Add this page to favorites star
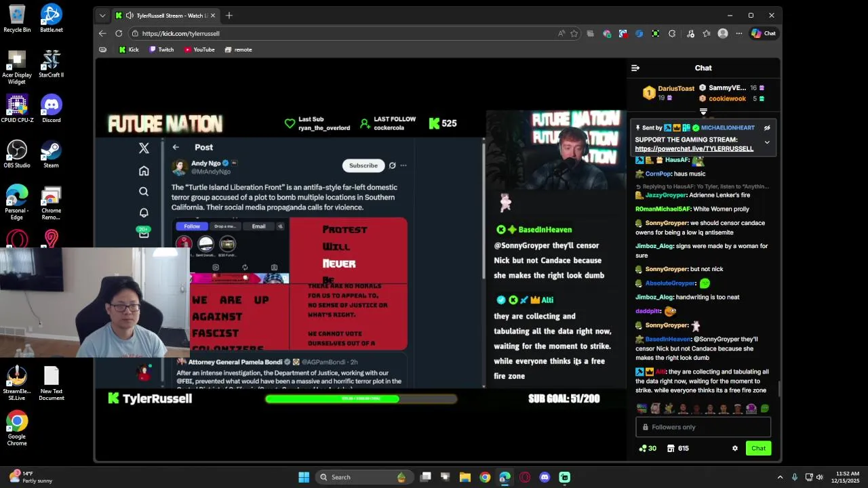Viewport: 868px width, 488px height. point(574,33)
